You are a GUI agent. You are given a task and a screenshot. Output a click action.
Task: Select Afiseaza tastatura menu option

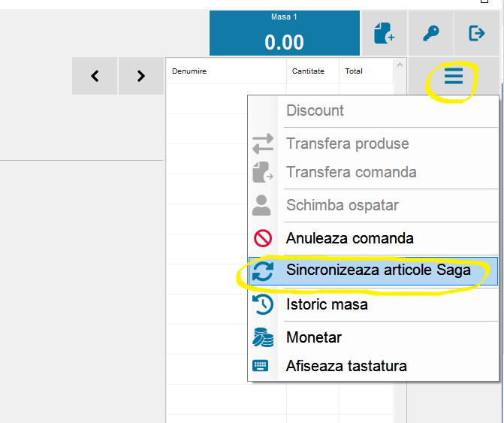(346, 366)
